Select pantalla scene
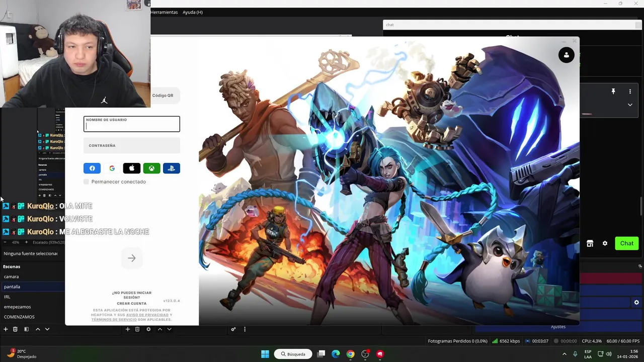The height and width of the screenshot is (362, 644). pyautogui.click(x=32, y=287)
